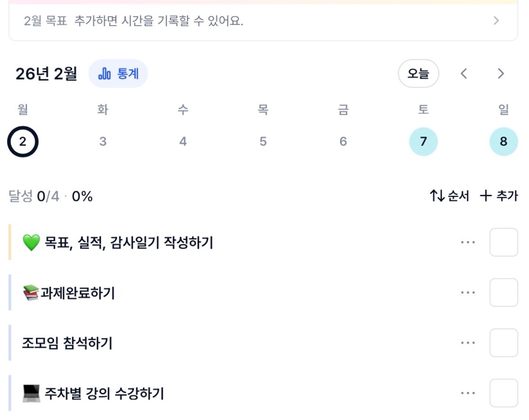Check off the 과제완료하기 task
Viewport: 529px width, 420px height.
coord(503,293)
